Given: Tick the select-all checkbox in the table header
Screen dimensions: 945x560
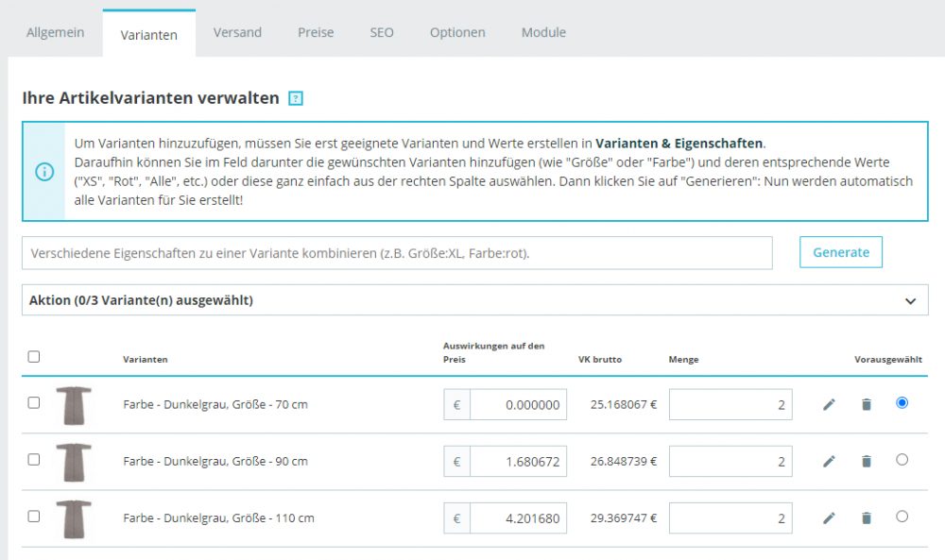Looking at the screenshot, I should (x=34, y=357).
